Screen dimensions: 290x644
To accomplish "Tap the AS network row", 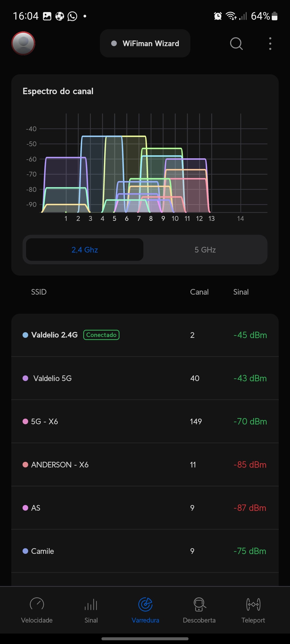I will (x=145, y=508).
